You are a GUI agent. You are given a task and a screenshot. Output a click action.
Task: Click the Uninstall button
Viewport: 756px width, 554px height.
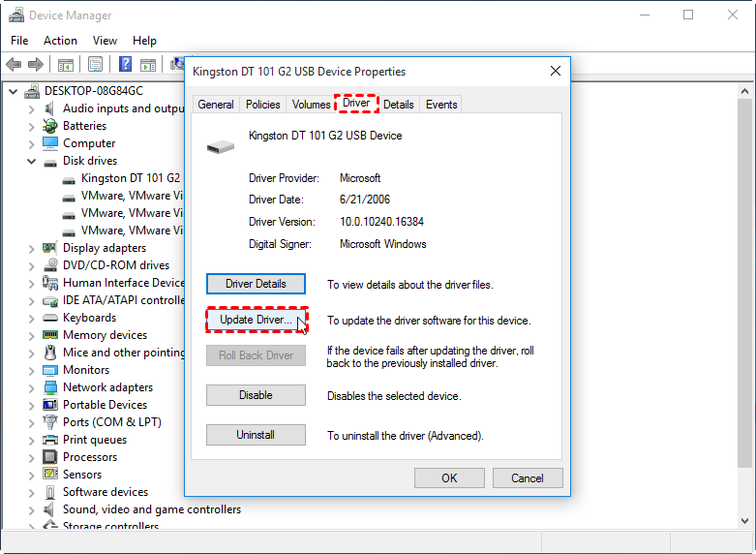pos(256,435)
